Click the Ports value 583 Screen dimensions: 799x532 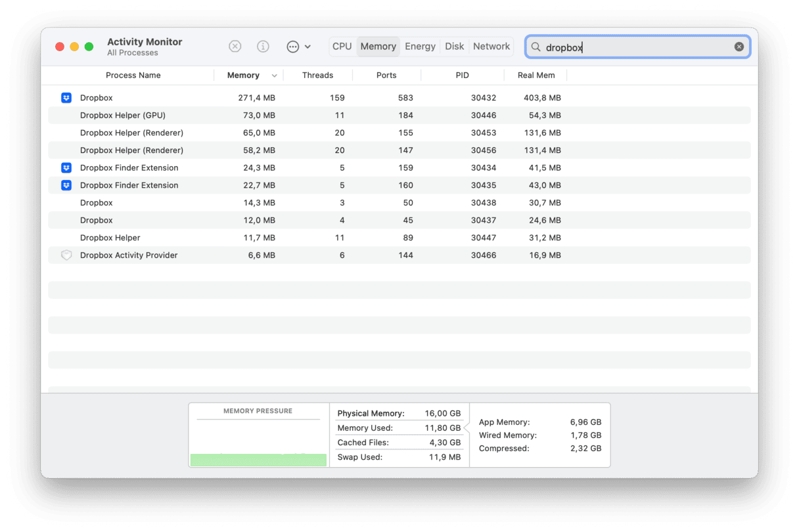click(x=405, y=98)
